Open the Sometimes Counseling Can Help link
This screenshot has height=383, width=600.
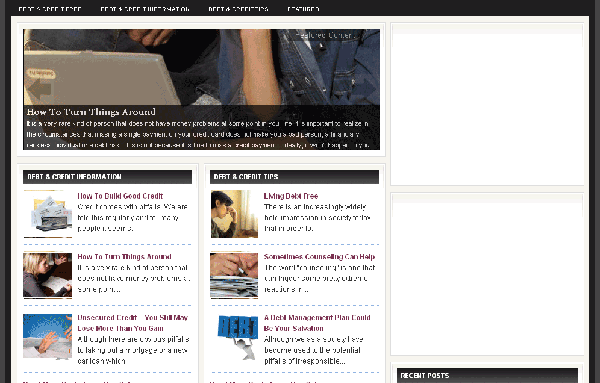[x=320, y=257]
